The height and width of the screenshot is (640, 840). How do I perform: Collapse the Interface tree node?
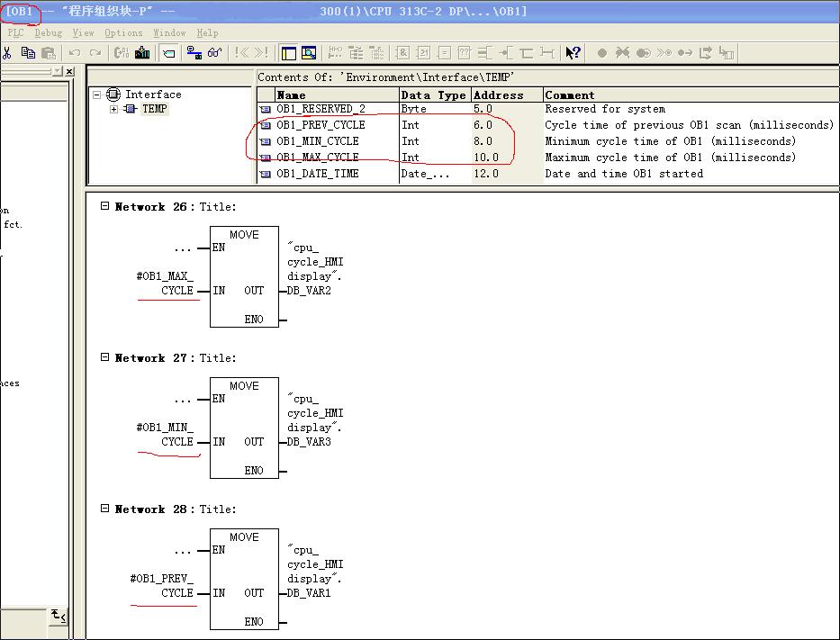(98, 95)
